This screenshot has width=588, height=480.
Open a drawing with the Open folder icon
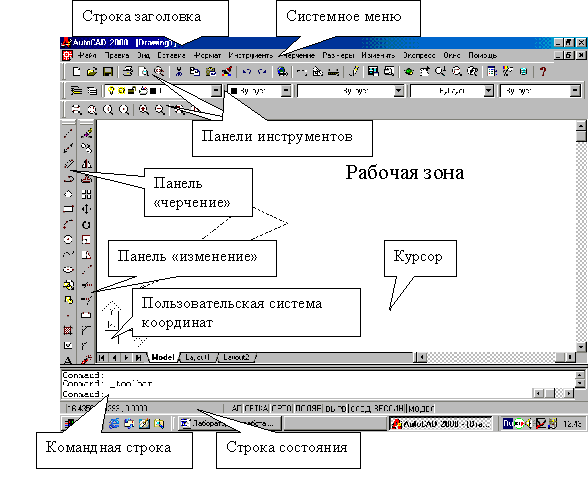(92, 71)
